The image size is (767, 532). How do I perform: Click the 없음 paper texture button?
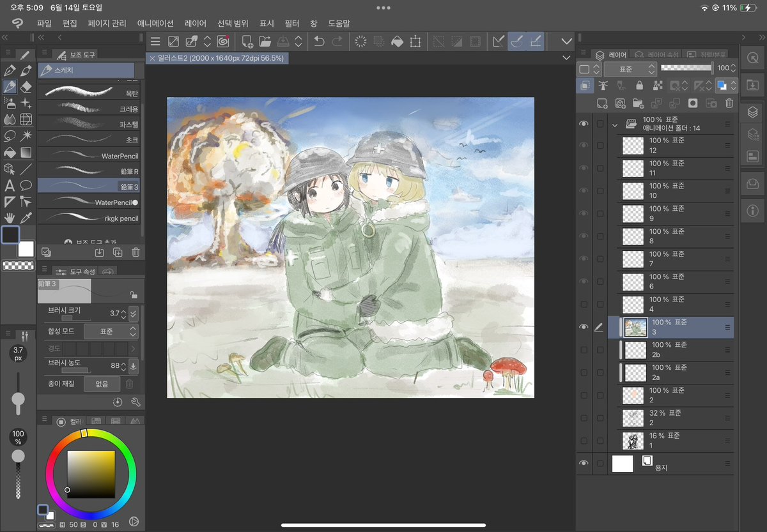101,384
